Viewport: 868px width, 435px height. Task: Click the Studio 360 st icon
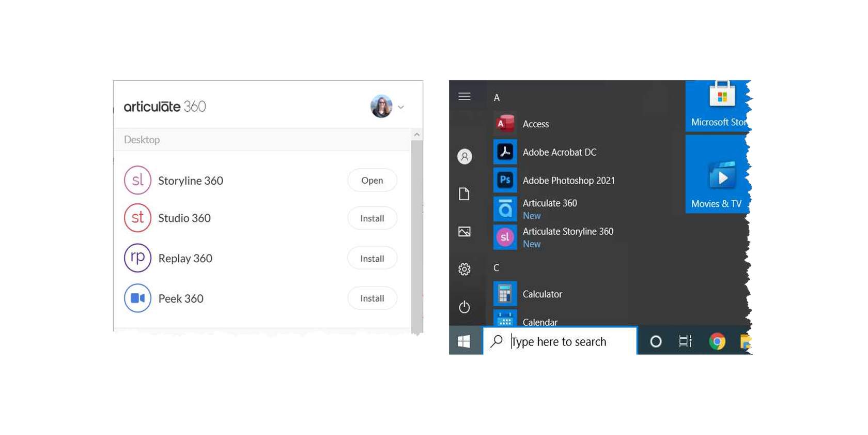point(137,218)
